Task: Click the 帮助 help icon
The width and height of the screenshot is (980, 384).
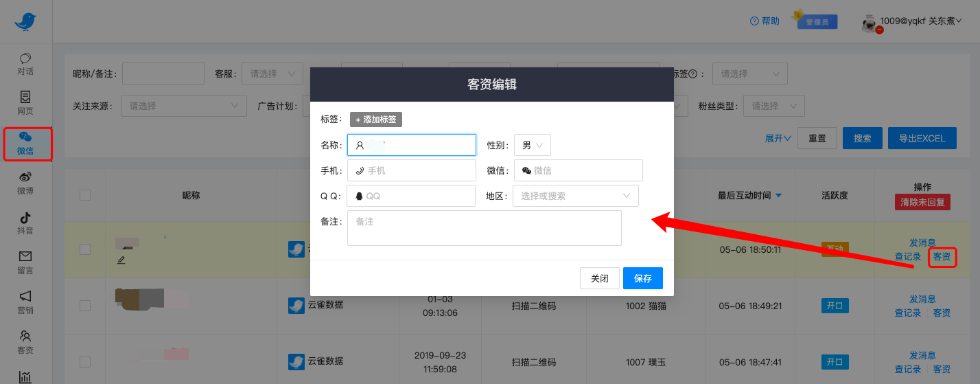Action: pyautogui.click(x=754, y=21)
